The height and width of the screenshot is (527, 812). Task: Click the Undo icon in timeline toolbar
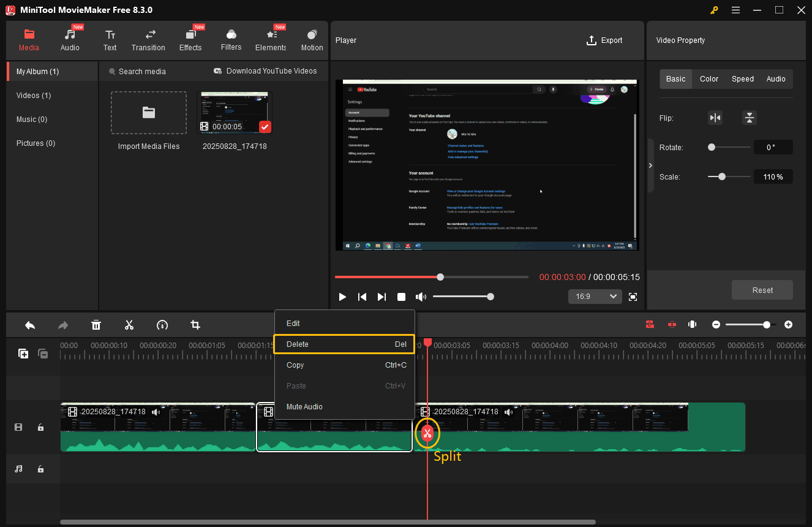[x=29, y=325]
